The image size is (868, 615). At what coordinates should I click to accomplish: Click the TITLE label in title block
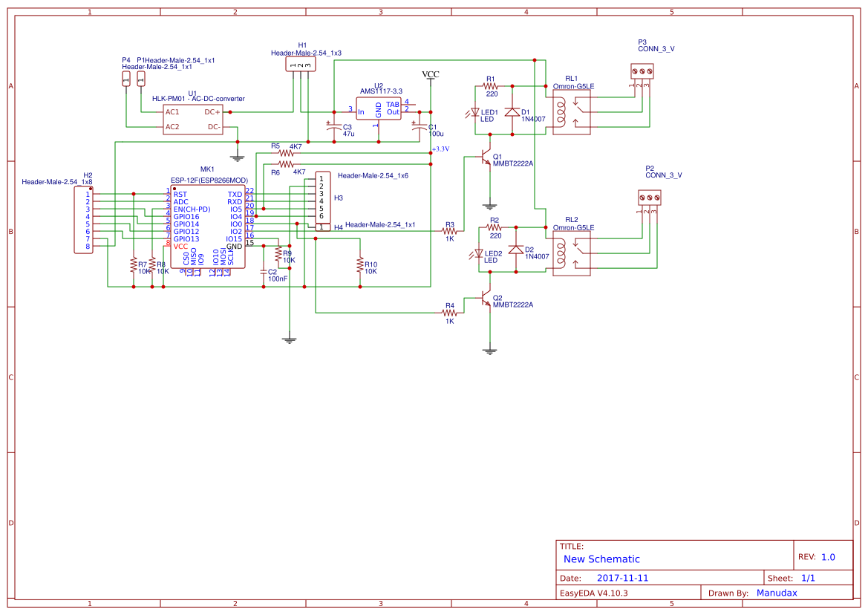572,544
